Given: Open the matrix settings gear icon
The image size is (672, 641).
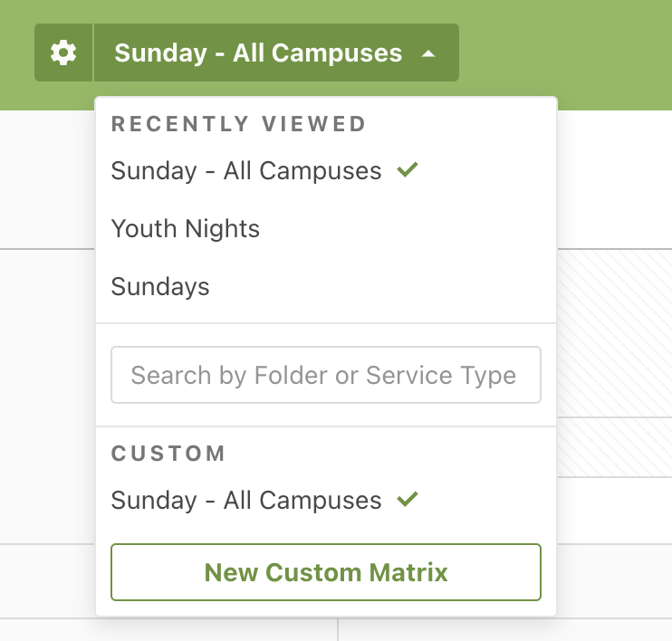Looking at the screenshot, I should [x=63, y=53].
